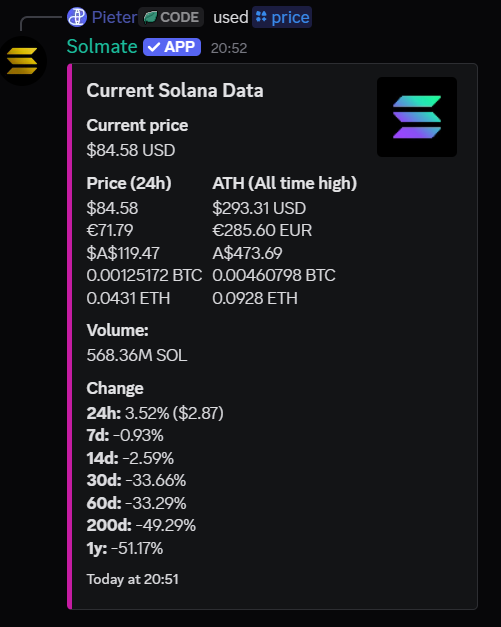Click the 568.36M SOL volume value

[137, 355]
